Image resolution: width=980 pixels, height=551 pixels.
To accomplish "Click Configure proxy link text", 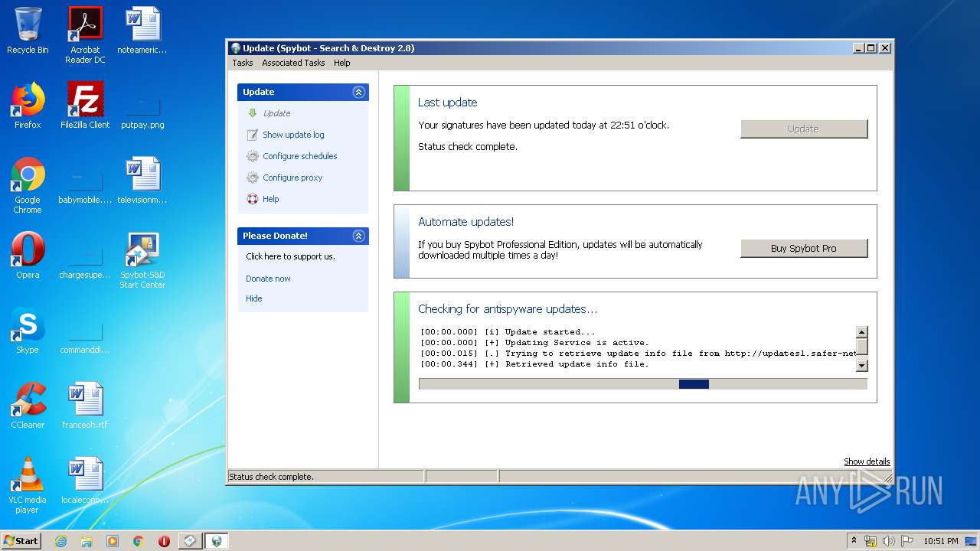I will point(292,178).
